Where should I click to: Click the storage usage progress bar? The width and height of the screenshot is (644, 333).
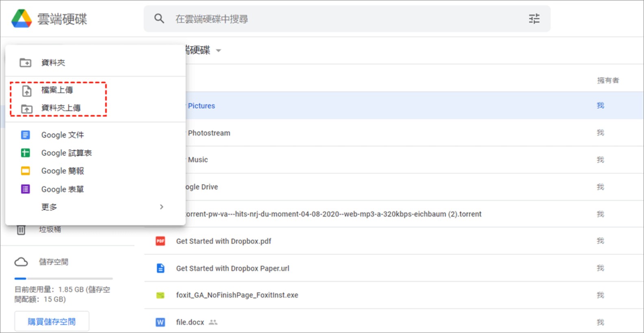click(63, 279)
